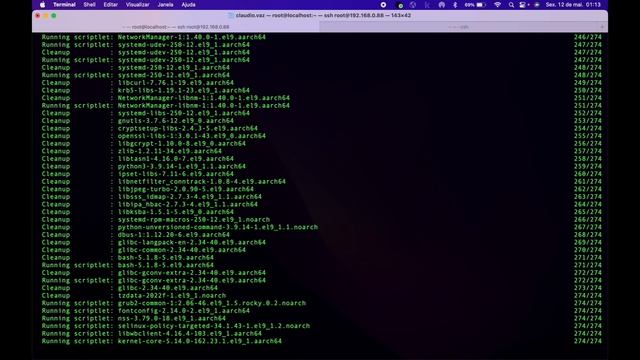Open the battery status showing 69%
640x360 pixels.
[475, 5]
